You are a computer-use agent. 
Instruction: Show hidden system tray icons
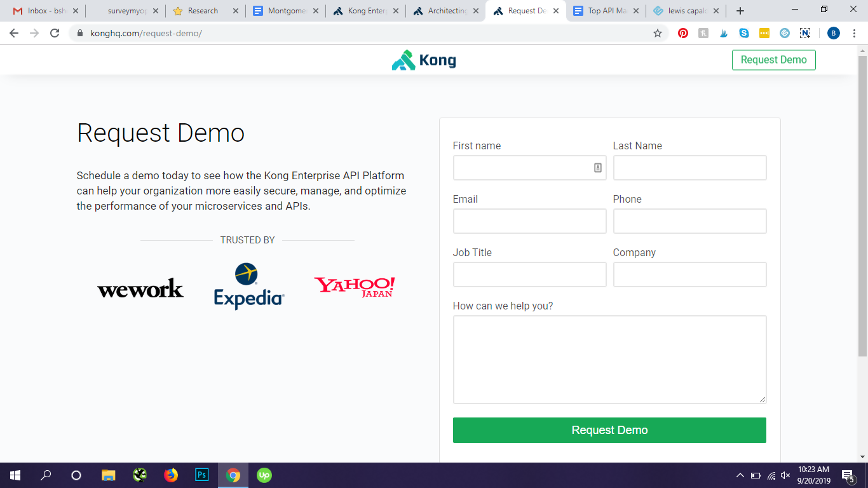click(740, 475)
